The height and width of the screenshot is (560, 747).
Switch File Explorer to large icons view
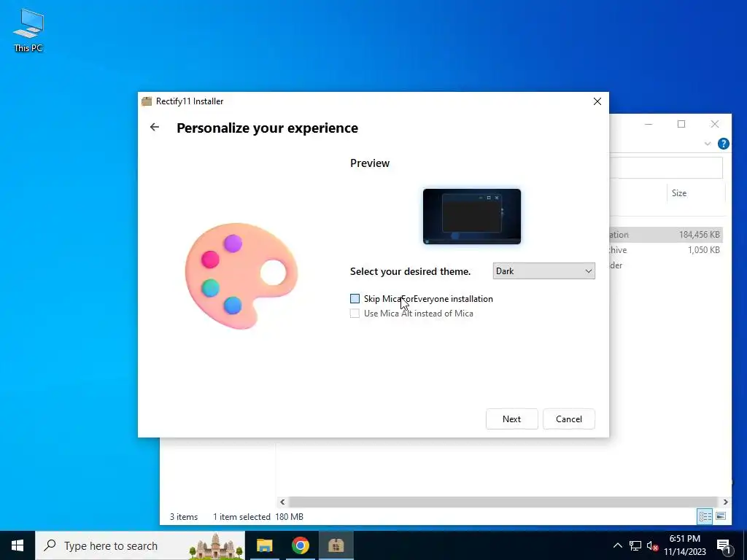pyautogui.click(x=721, y=516)
